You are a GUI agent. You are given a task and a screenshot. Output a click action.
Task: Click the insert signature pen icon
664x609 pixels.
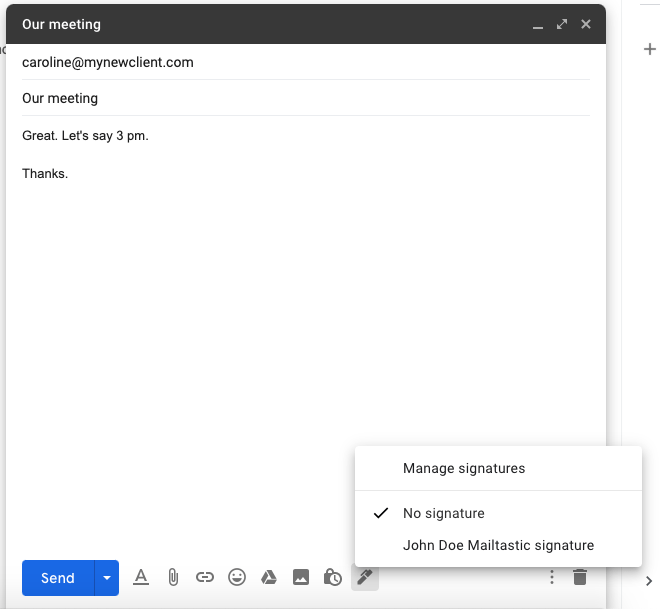coord(365,577)
